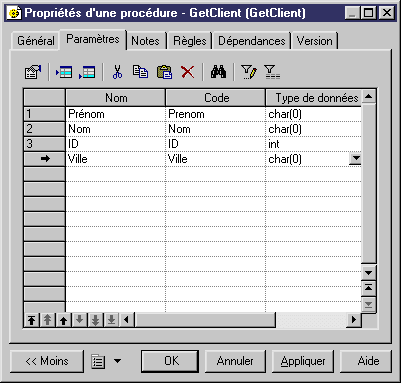This screenshot has width=401, height=383.
Task: Open the menu arrow next to Moins
Action: point(117,361)
